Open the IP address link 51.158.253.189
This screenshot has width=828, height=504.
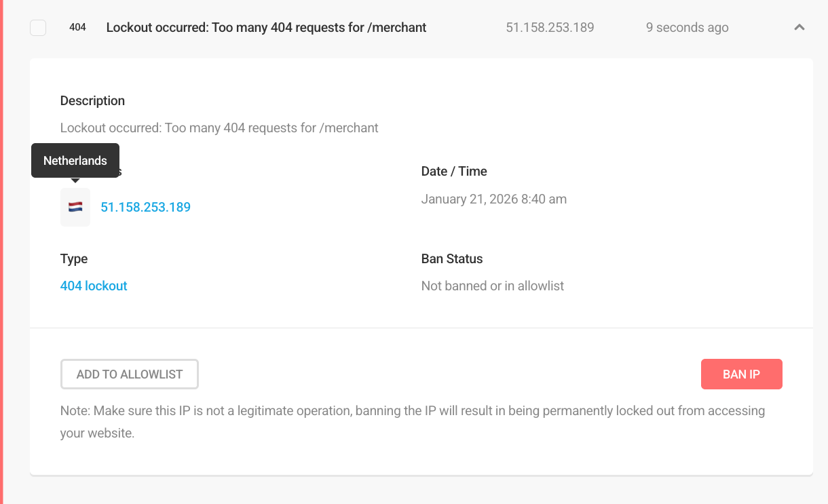tap(145, 207)
